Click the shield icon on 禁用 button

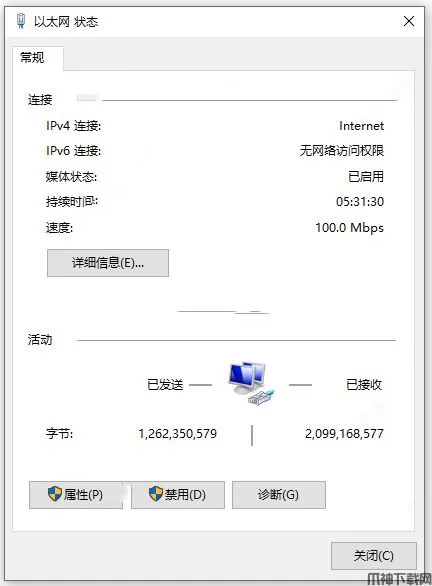156,494
